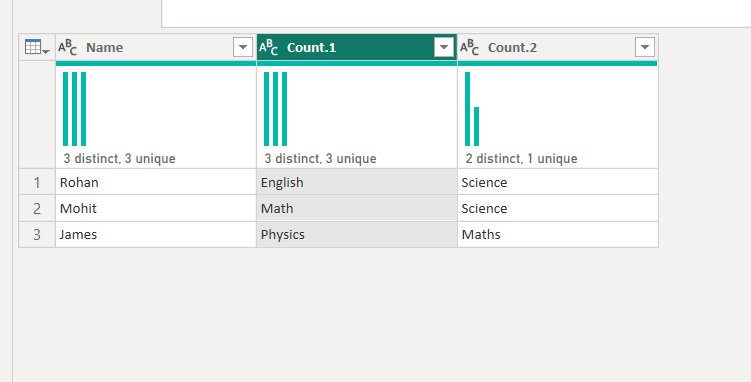Click the Physics cell in Count.1
The width and height of the screenshot is (751, 382).
(357, 234)
